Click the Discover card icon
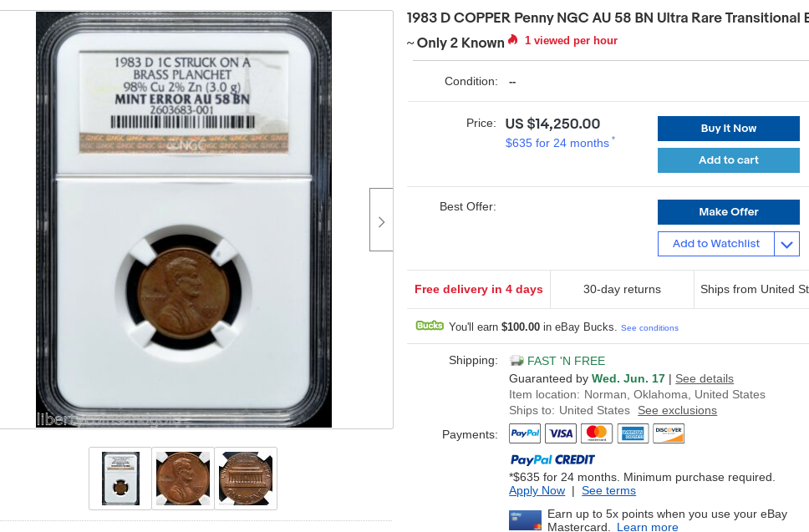The image size is (809, 532). pos(669,433)
